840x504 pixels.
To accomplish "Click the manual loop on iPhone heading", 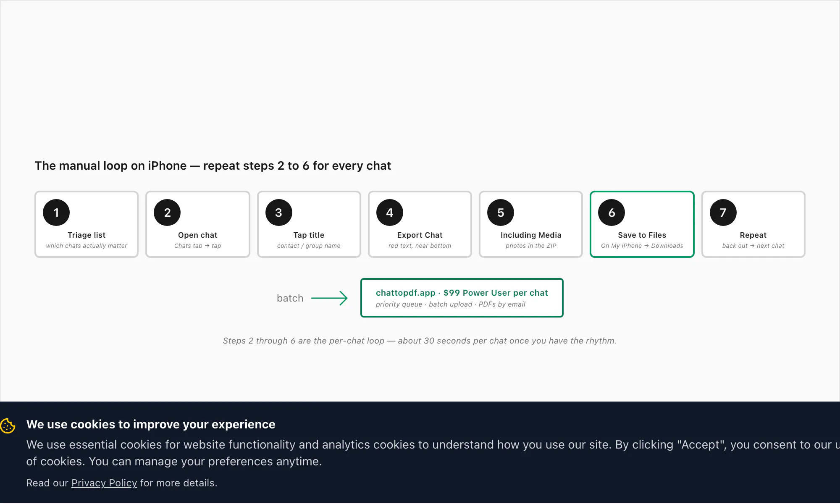I will 213,165.
